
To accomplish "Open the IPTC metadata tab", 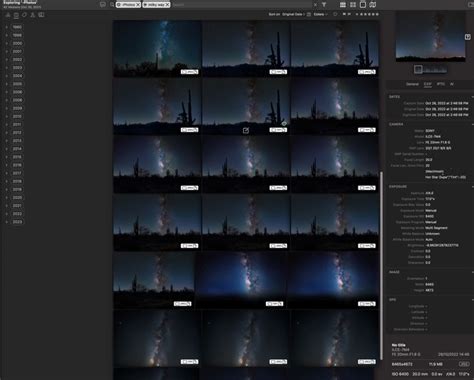I will (441, 84).
